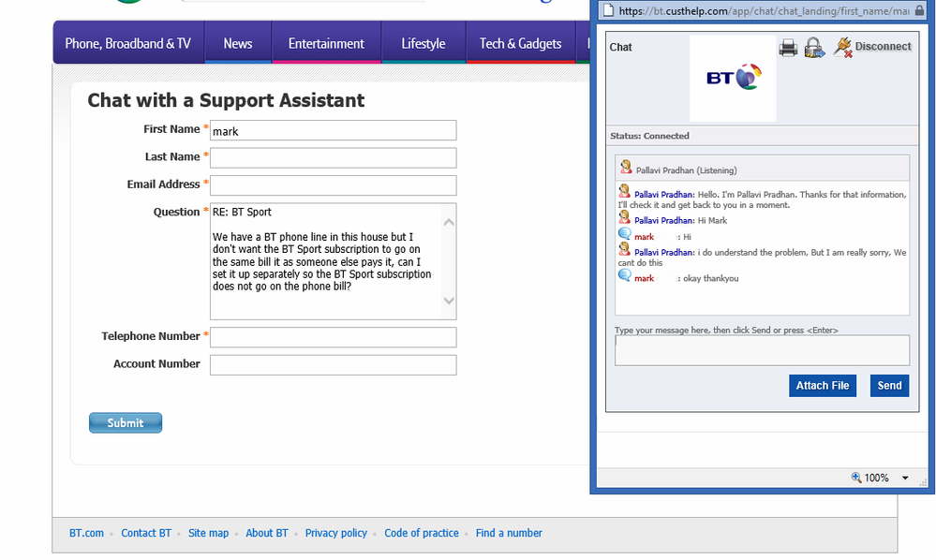Focus the chat message text box
Image resolution: width=936 pixels, height=560 pixels.
[763, 350]
